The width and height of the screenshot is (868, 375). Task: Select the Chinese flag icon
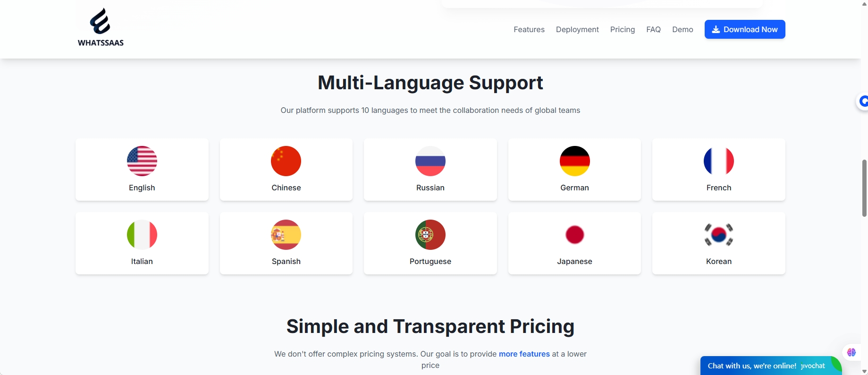click(286, 161)
